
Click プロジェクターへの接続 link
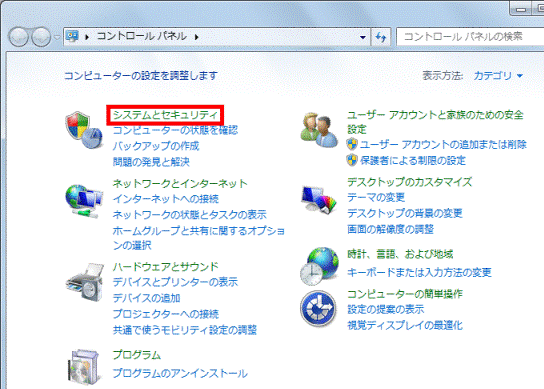click(x=165, y=314)
